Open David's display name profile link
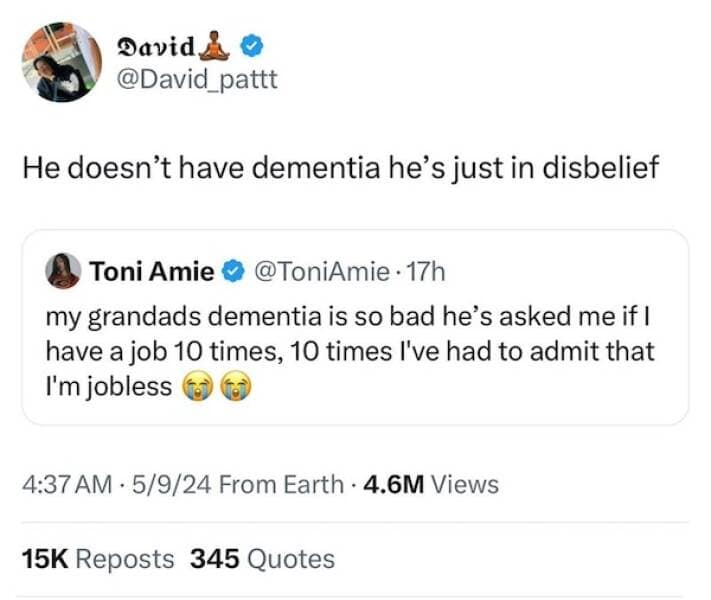The image size is (711, 600). point(156,46)
